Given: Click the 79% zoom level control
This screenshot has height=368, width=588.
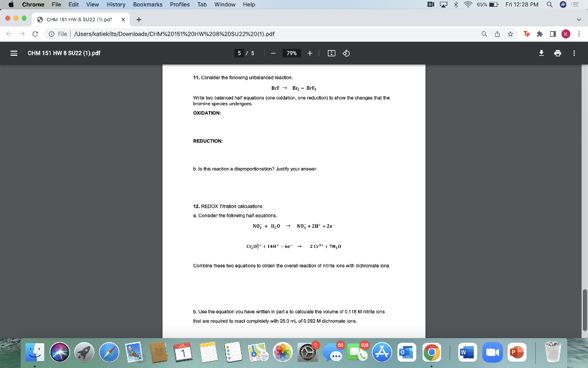Looking at the screenshot, I should pos(290,52).
